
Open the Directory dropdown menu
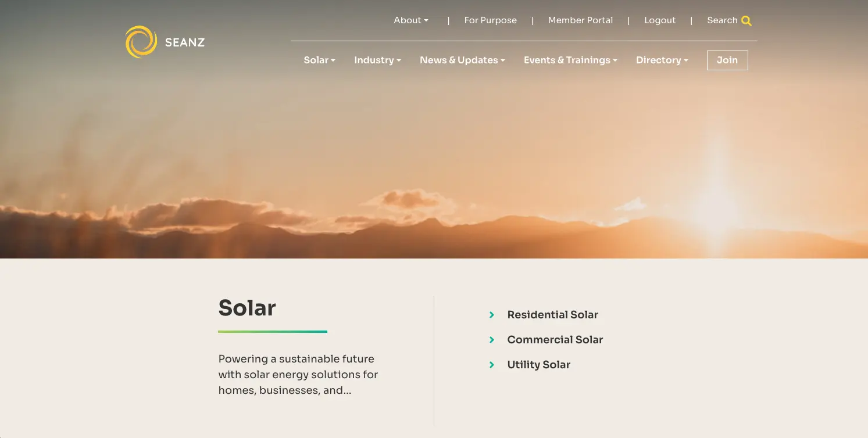click(662, 60)
